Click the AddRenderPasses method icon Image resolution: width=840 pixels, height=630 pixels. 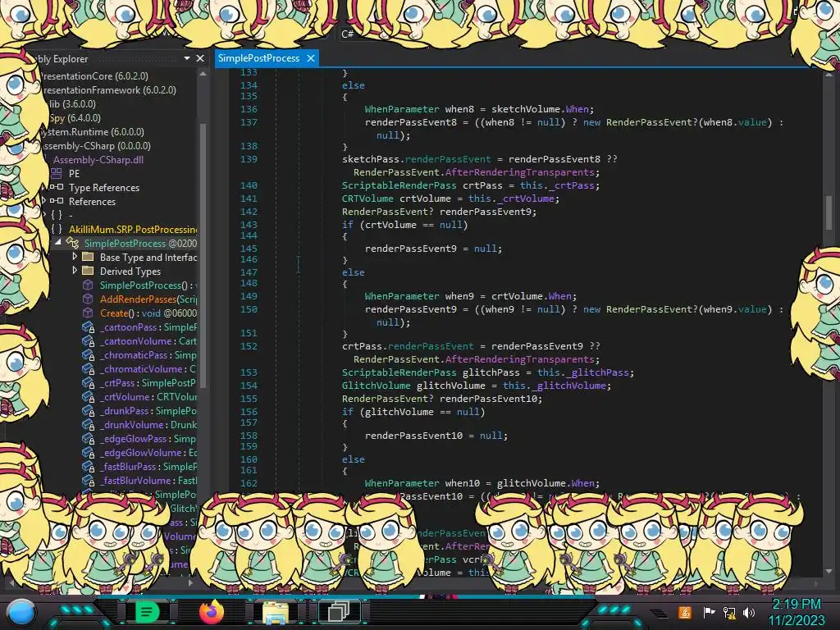point(88,299)
